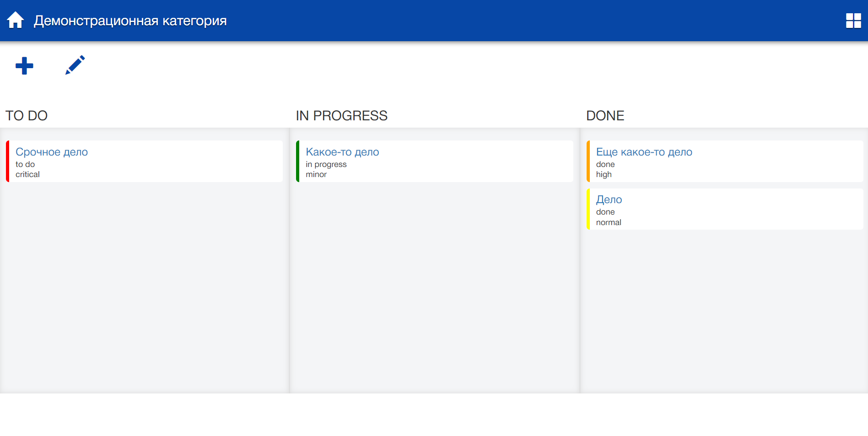
Task: Select the IN PROGRESS column header
Action: 341,116
